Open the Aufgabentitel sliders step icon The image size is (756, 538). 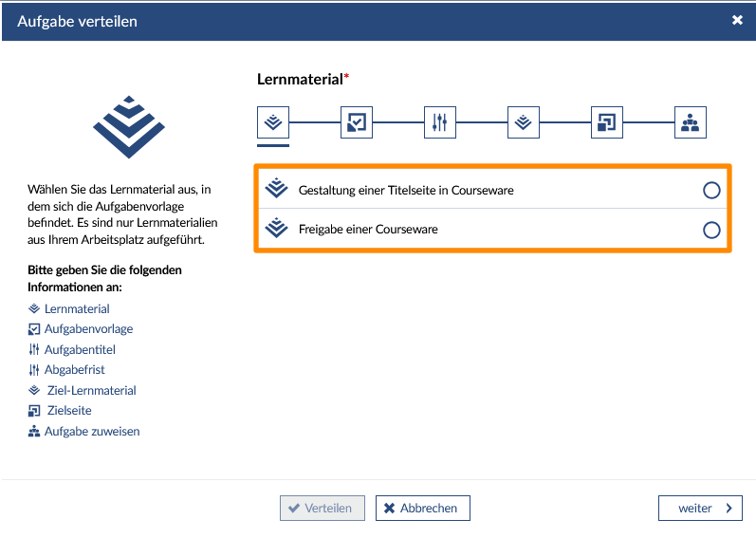coord(440,121)
